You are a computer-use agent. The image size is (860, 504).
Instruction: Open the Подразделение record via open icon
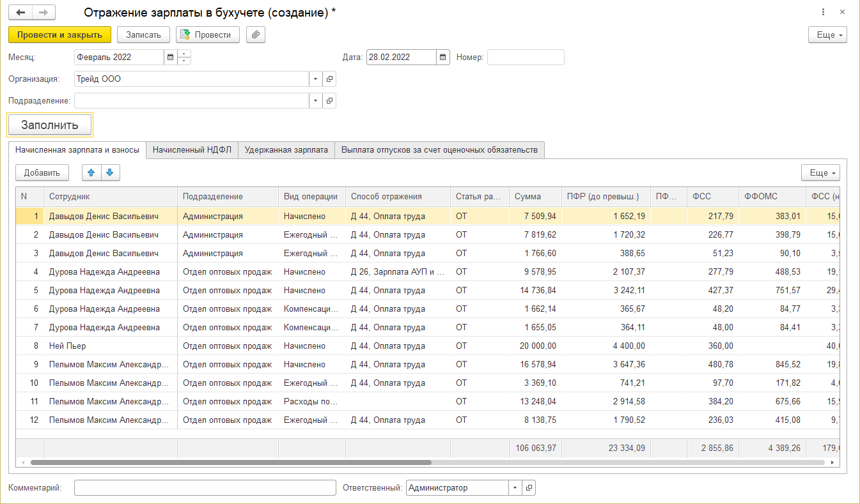330,101
